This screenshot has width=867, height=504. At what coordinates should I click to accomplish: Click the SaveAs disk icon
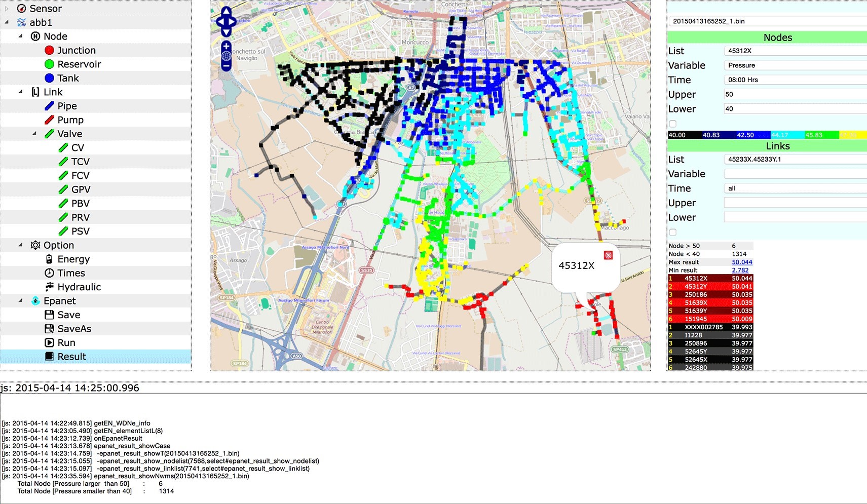click(49, 329)
